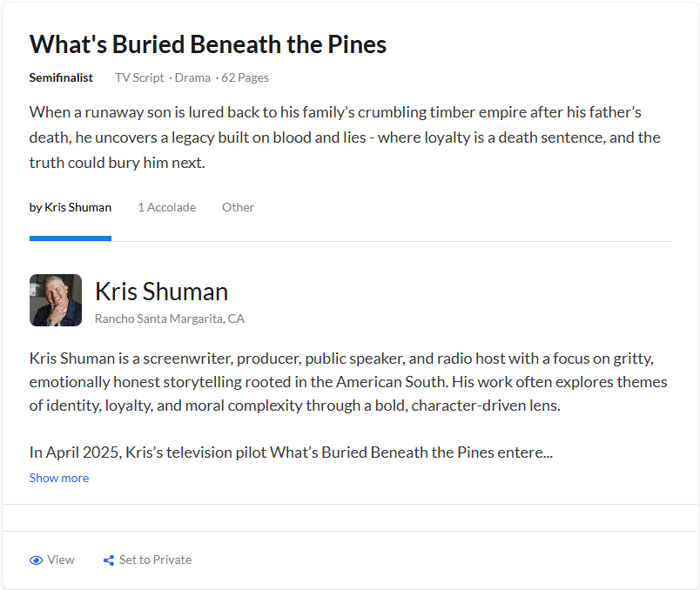The image size is (700, 590).
Task: Click the truncated 'In April 2025' bio line
Action: [x=291, y=453]
